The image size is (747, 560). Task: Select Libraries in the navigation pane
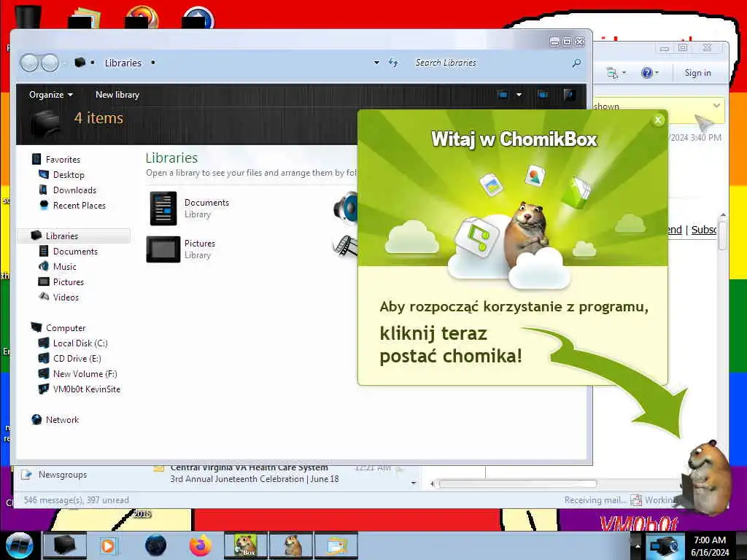point(74,236)
